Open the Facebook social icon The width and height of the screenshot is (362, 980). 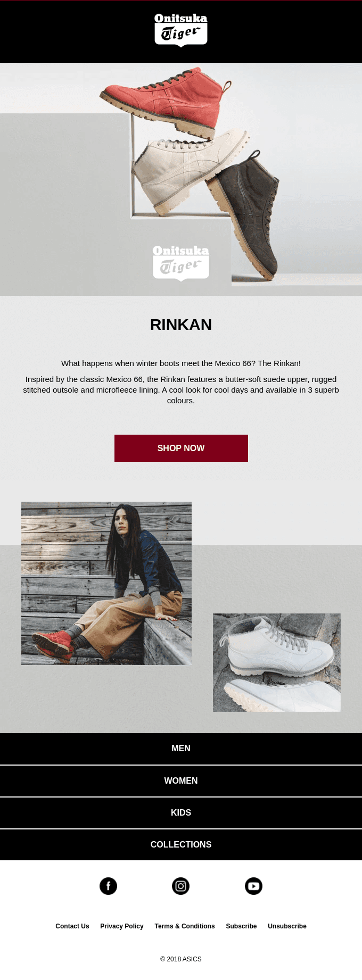(108, 886)
